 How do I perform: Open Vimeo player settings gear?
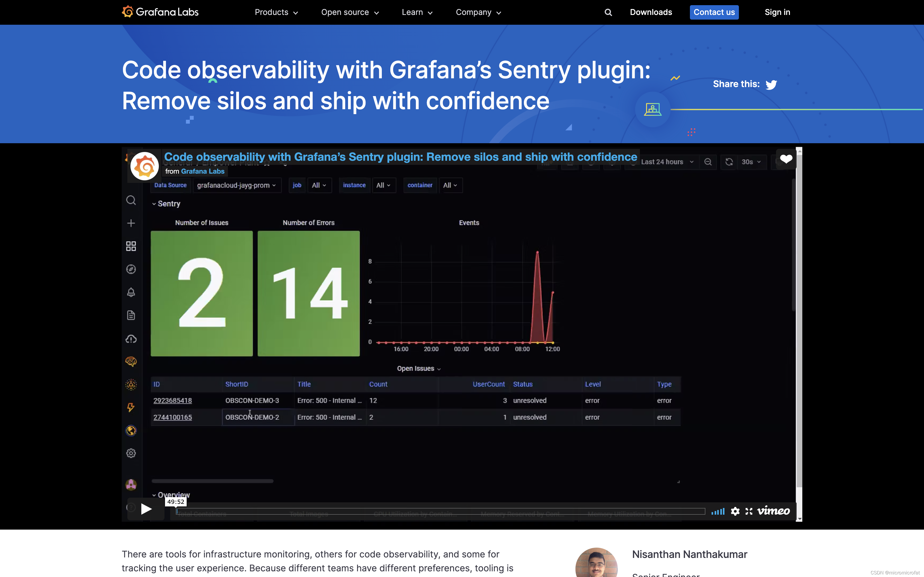pos(735,511)
